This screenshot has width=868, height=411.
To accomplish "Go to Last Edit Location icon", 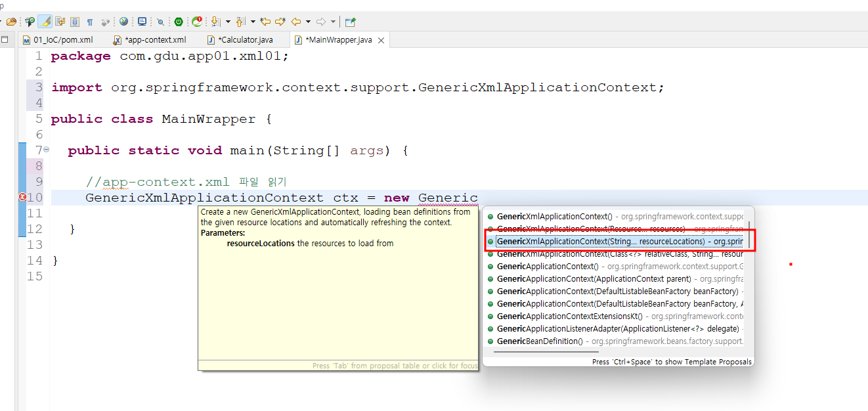I will point(265,22).
